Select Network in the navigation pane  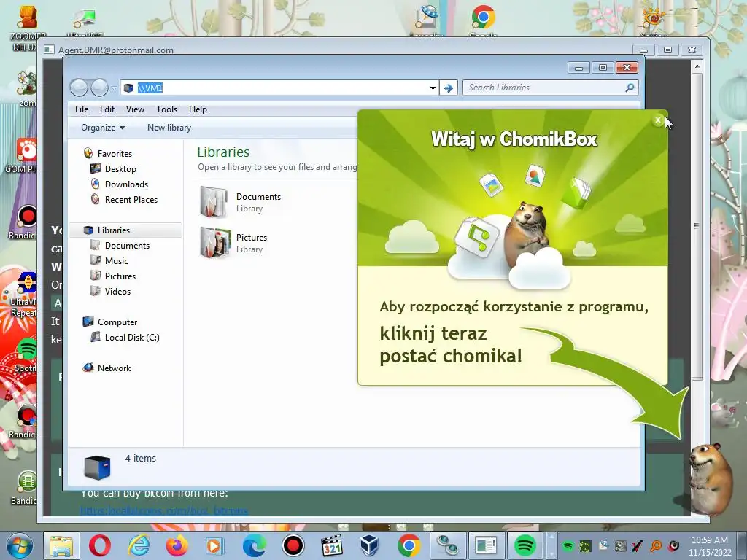coord(114,367)
